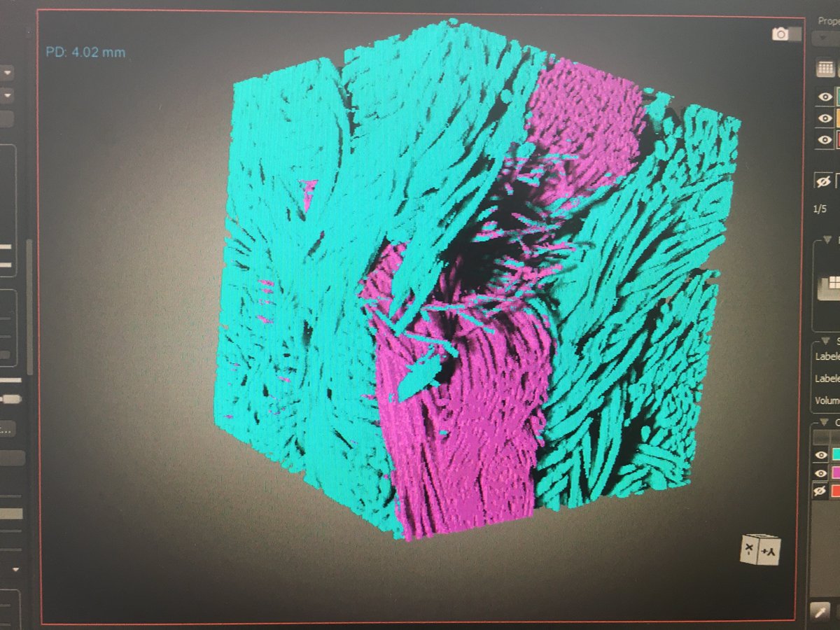
Task: Hide the magenta material in bottom list
Action: click(x=822, y=473)
